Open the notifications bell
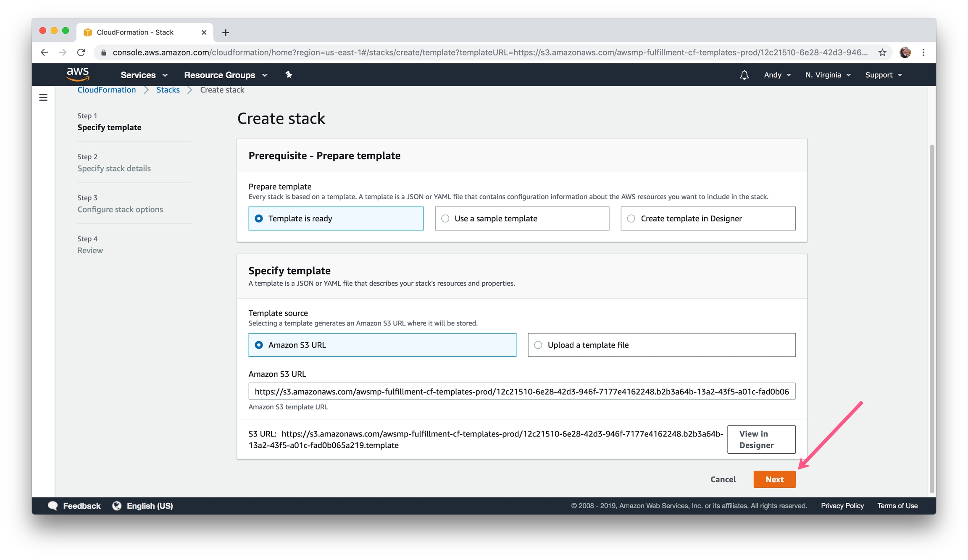This screenshot has width=968, height=560. coord(744,75)
